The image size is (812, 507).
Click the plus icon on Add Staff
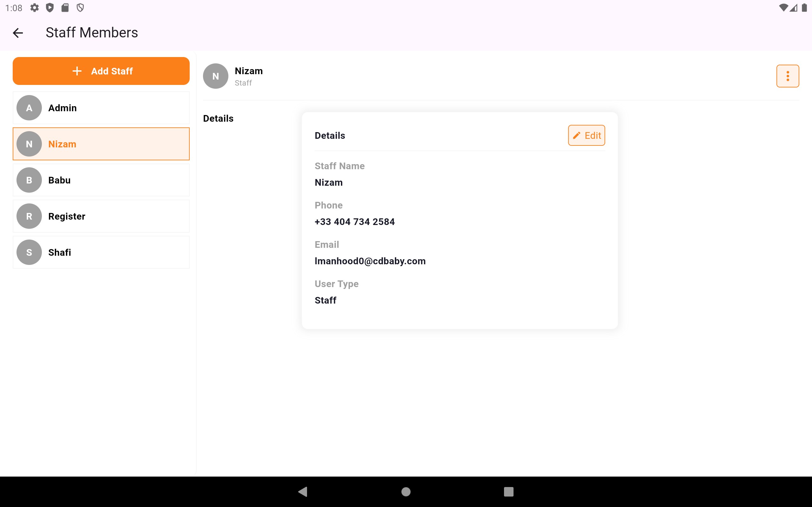[77, 71]
